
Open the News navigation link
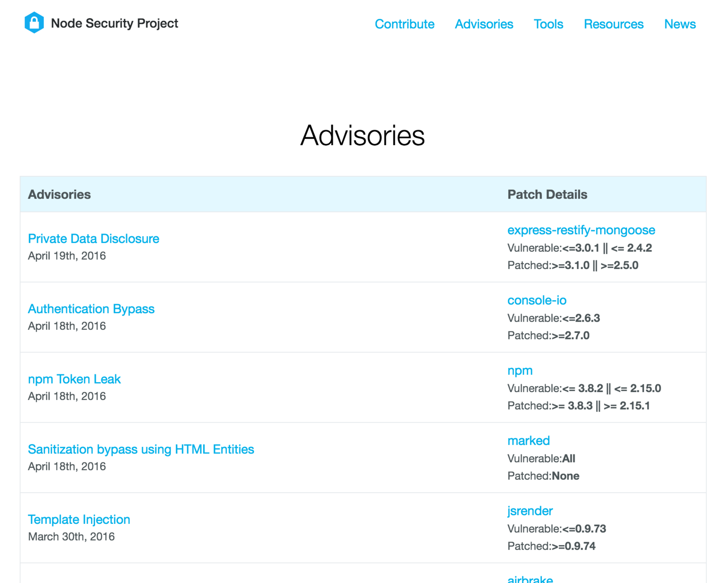pyautogui.click(x=680, y=24)
